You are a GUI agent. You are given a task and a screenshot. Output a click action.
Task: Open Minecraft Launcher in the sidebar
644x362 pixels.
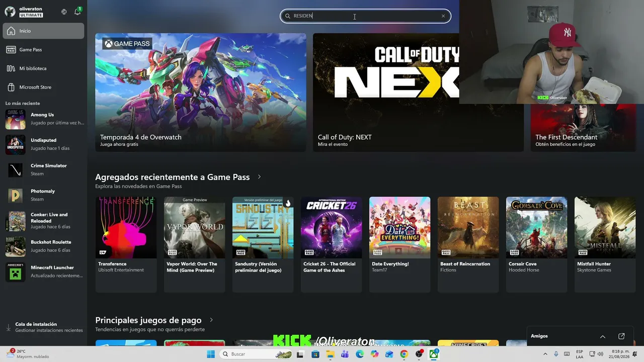point(44,271)
